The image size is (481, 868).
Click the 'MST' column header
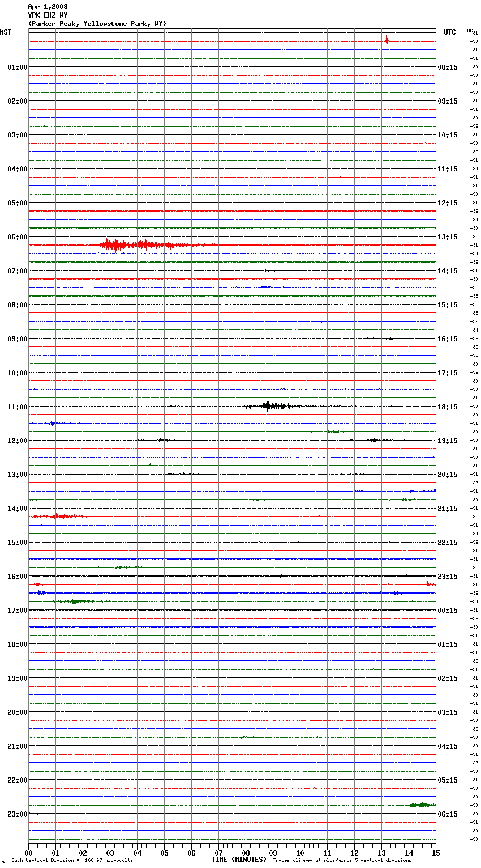tap(6, 32)
